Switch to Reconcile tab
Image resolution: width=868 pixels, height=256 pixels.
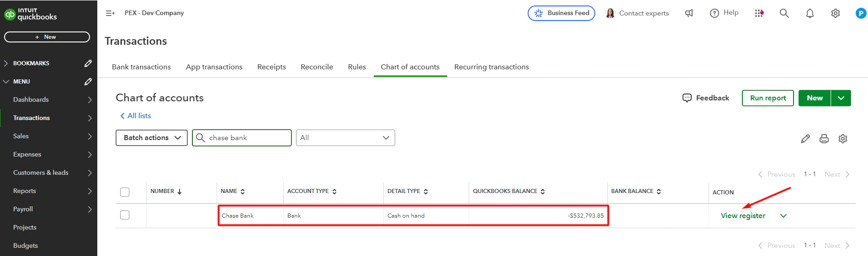(x=317, y=67)
